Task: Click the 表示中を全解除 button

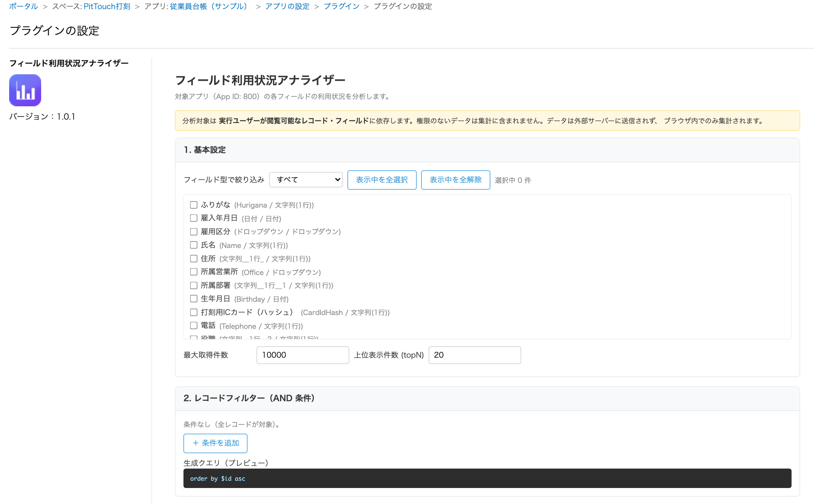Action: (x=456, y=180)
